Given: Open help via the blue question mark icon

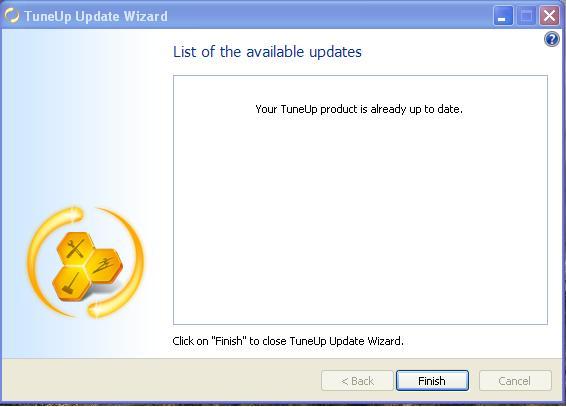Looking at the screenshot, I should (x=552, y=39).
